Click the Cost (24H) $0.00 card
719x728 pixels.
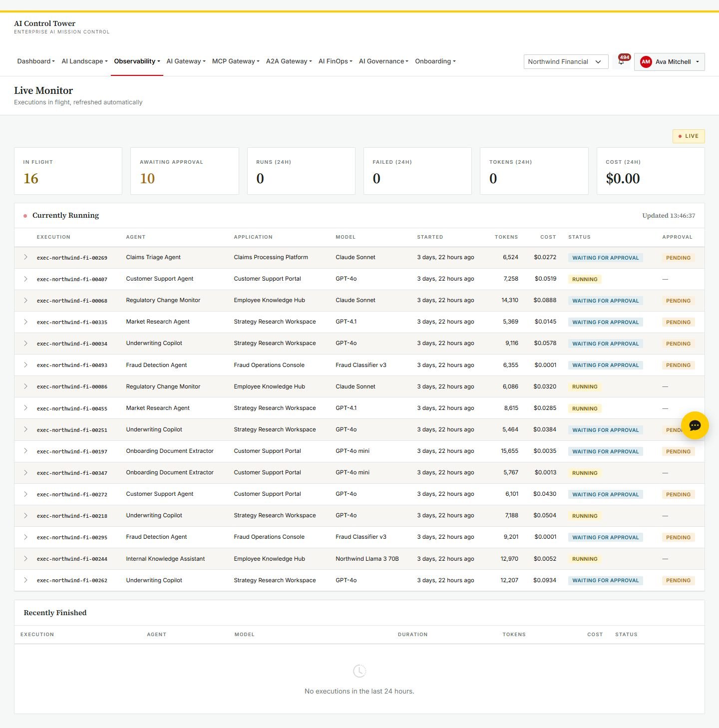(x=651, y=171)
